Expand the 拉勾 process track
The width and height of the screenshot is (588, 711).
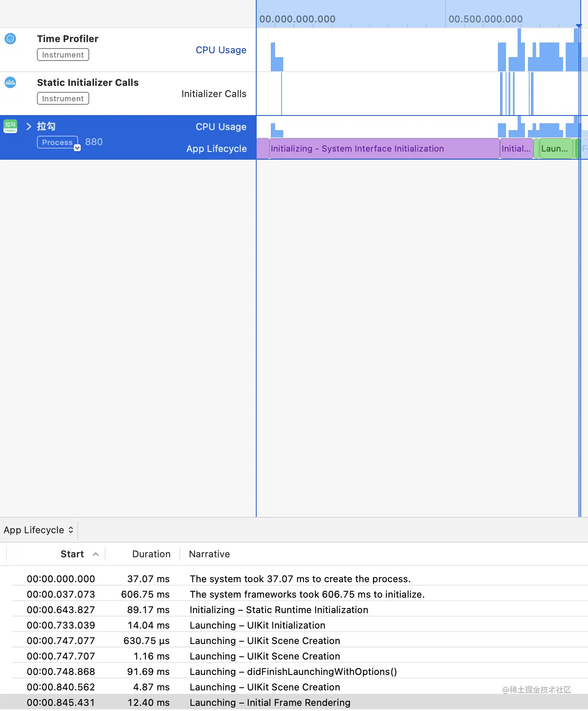29,126
